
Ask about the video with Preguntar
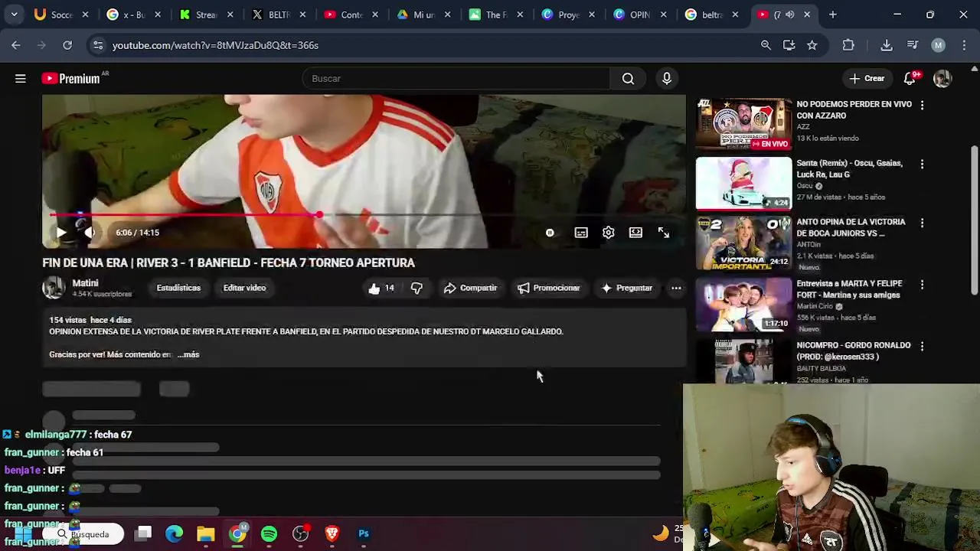pos(627,288)
